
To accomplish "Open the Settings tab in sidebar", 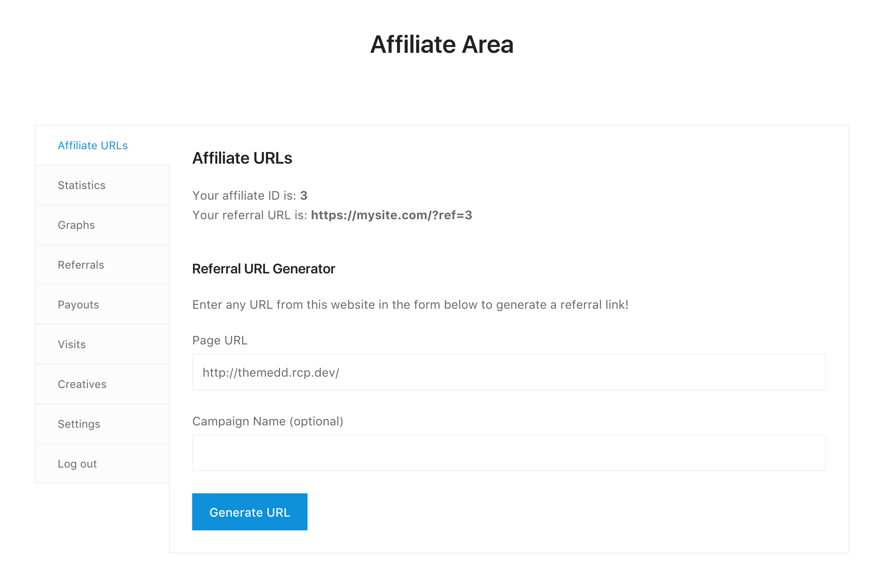I will [79, 424].
